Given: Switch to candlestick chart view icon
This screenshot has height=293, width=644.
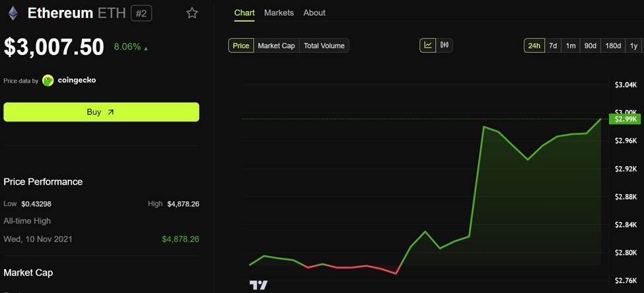Looking at the screenshot, I should 445,45.
